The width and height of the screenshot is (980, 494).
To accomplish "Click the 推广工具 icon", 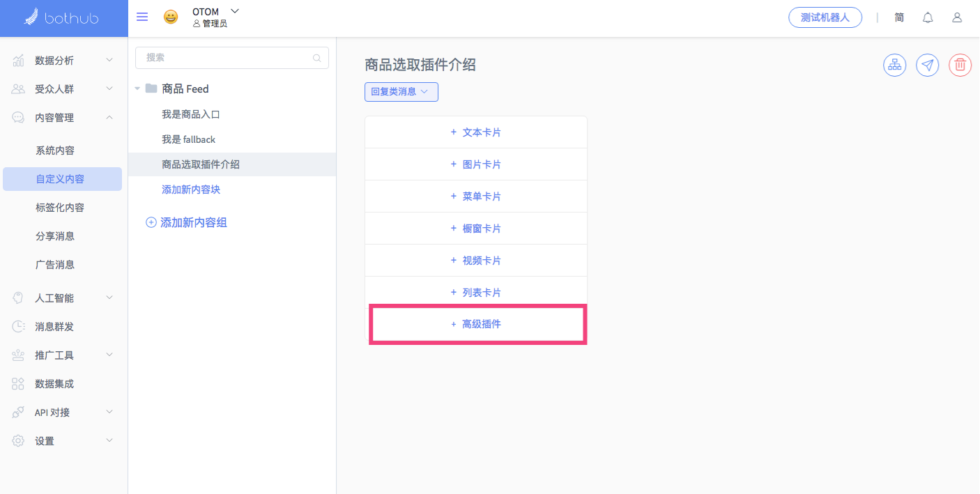I will [x=19, y=355].
